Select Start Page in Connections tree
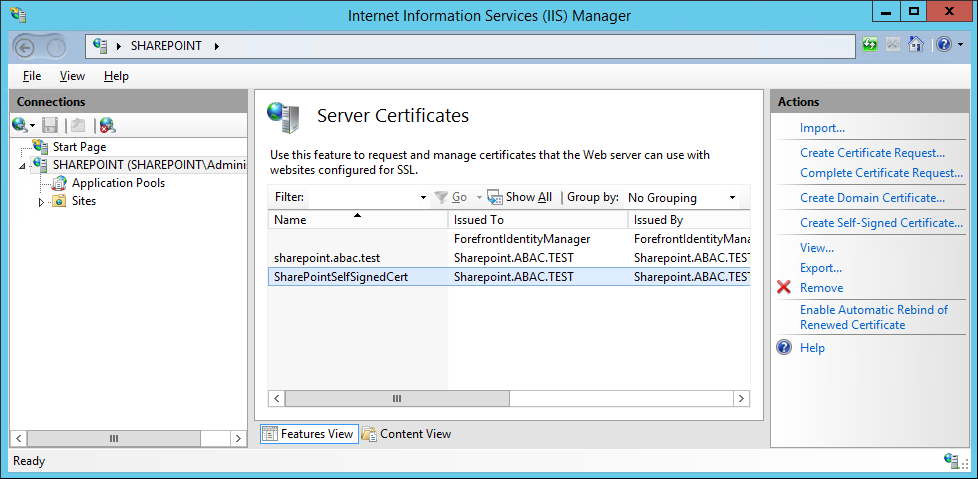 79,147
